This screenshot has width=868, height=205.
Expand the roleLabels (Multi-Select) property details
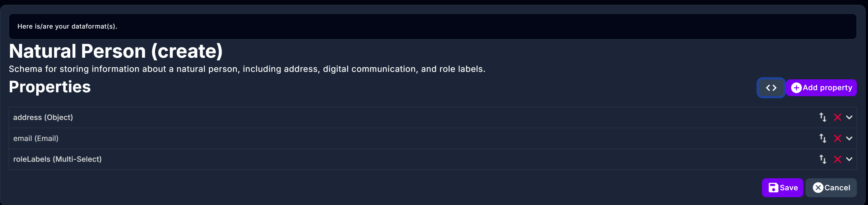(849, 159)
